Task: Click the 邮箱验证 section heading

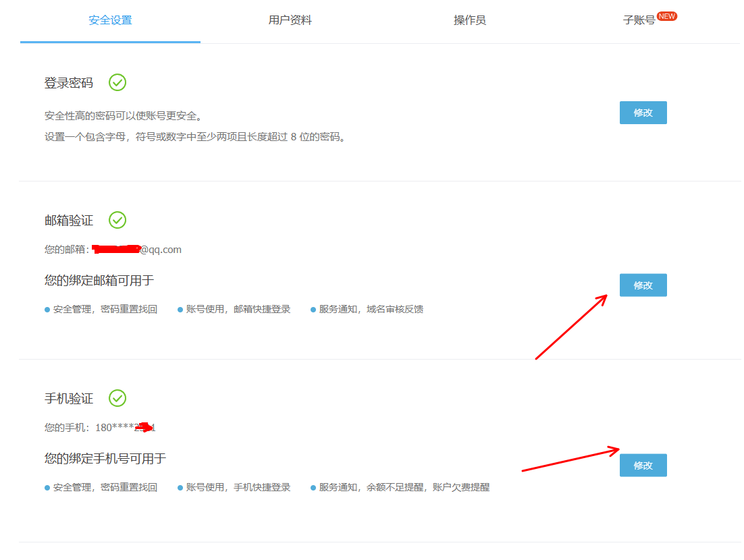Action: 69,221
